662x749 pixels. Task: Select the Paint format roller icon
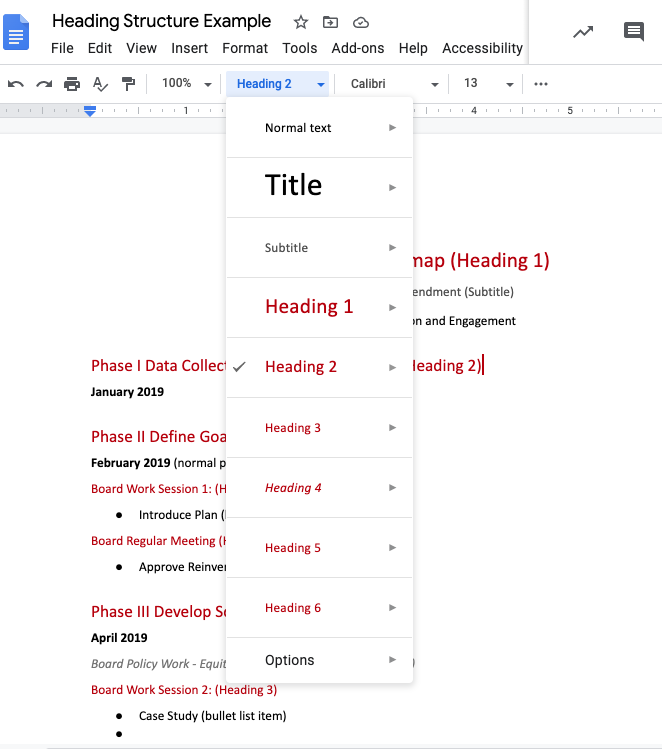[128, 84]
